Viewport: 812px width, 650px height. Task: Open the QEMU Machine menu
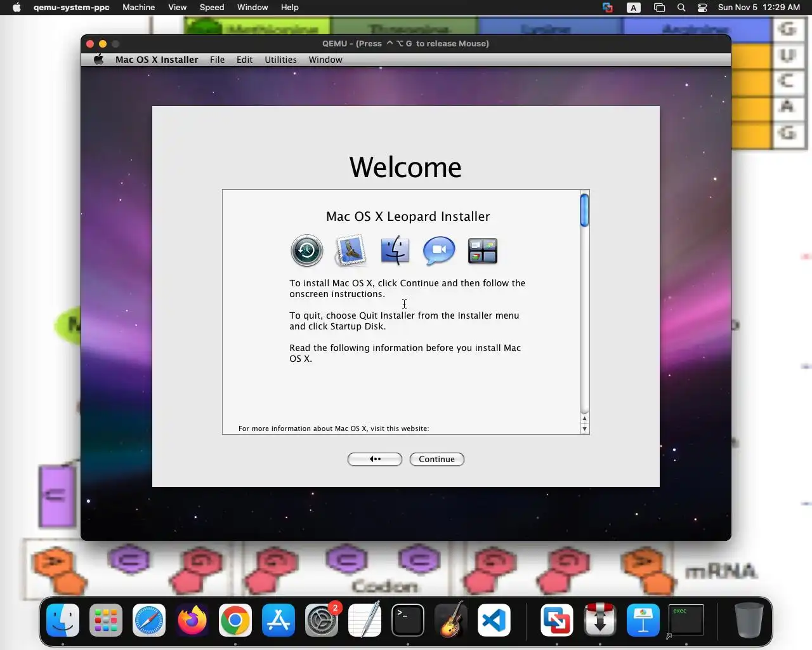(x=139, y=8)
